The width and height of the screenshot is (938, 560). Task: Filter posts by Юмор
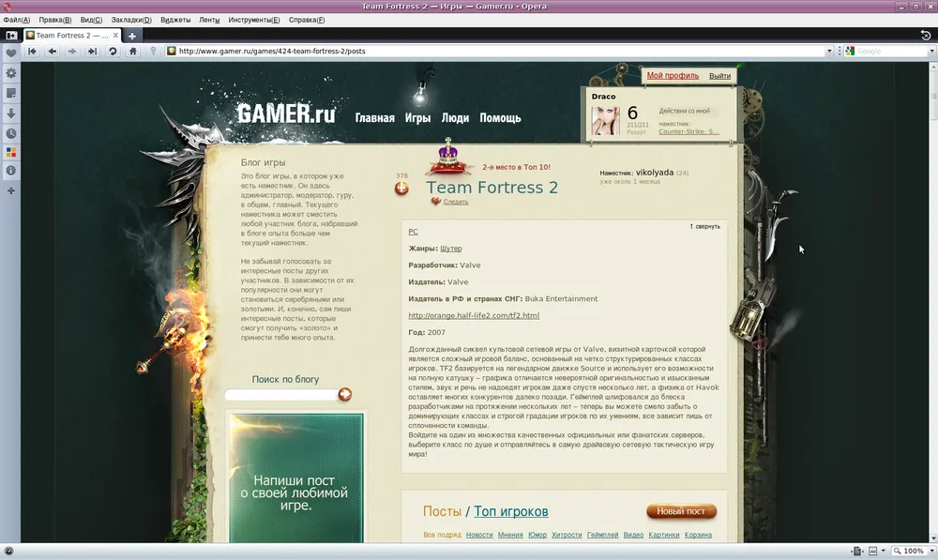537,535
